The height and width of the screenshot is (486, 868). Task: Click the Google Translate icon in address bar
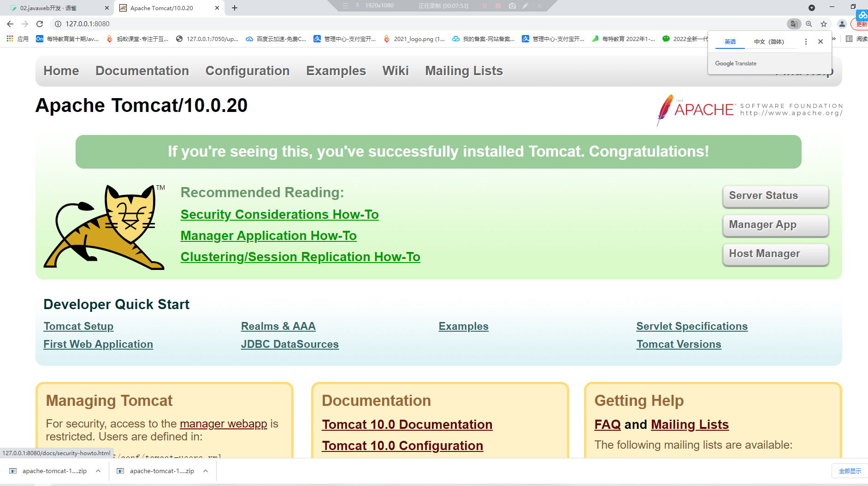[x=794, y=24]
